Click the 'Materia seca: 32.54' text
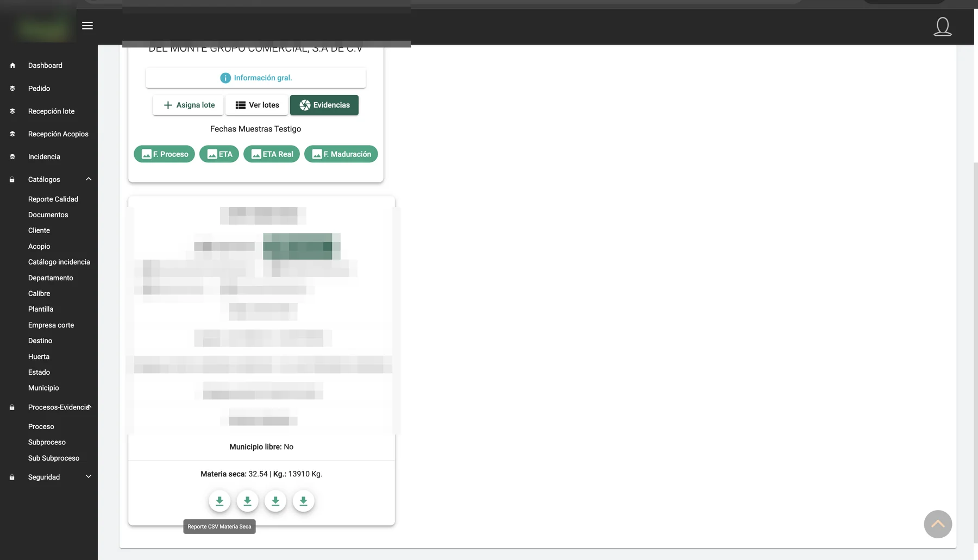 click(234, 474)
